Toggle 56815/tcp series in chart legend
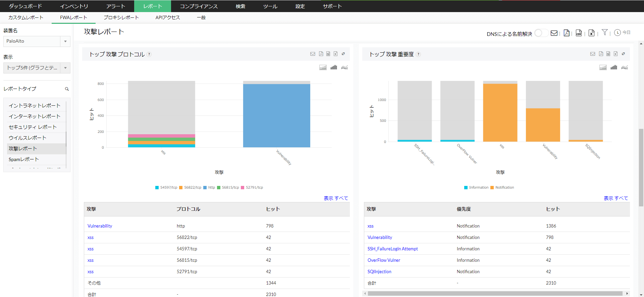644x297 pixels. click(x=230, y=188)
